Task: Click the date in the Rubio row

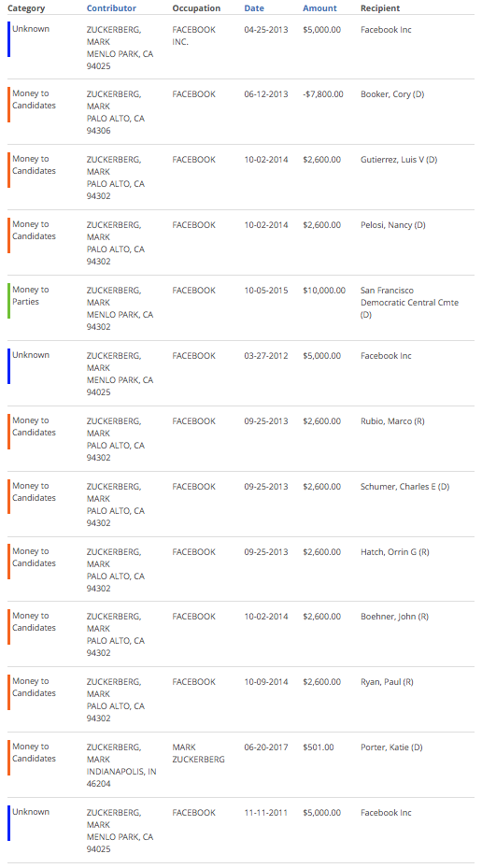Action: pyautogui.click(x=265, y=421)
